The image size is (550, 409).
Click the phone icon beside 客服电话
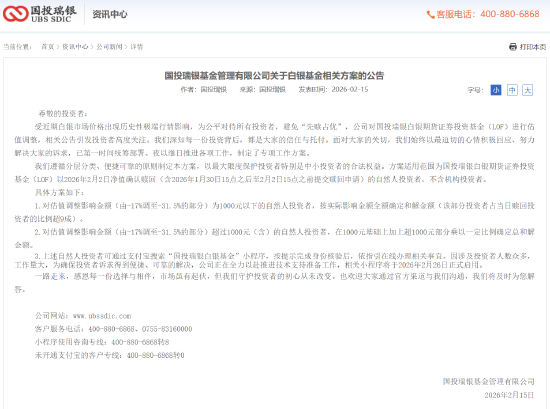click(430, 15)
